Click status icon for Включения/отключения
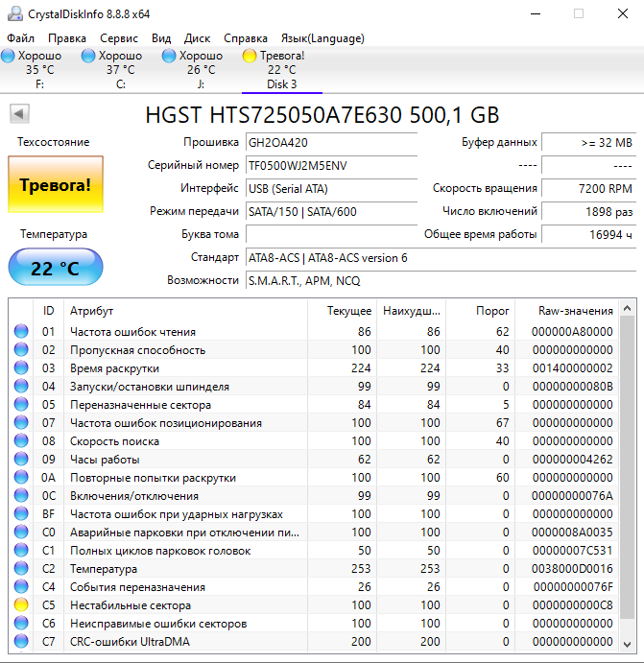644x663 pixels. [21, 495]
